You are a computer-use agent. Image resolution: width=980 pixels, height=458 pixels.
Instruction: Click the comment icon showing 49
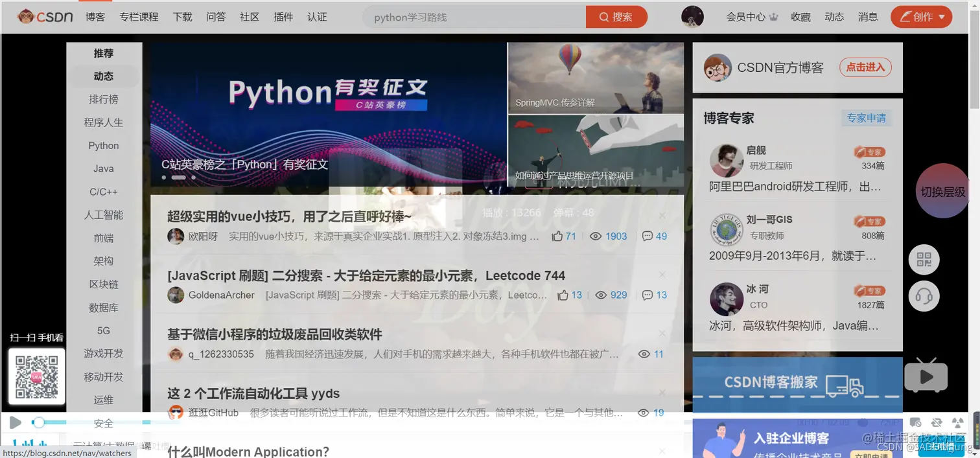647,236
